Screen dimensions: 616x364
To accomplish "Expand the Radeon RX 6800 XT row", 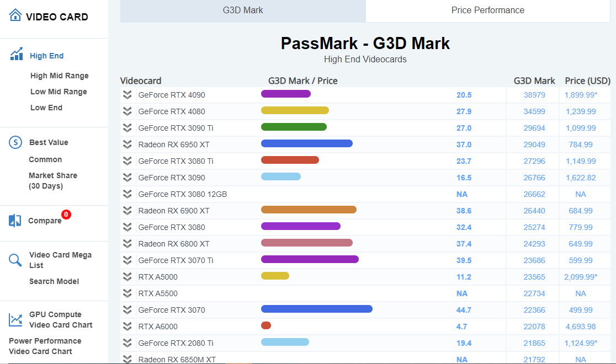I will coord(127,243).
